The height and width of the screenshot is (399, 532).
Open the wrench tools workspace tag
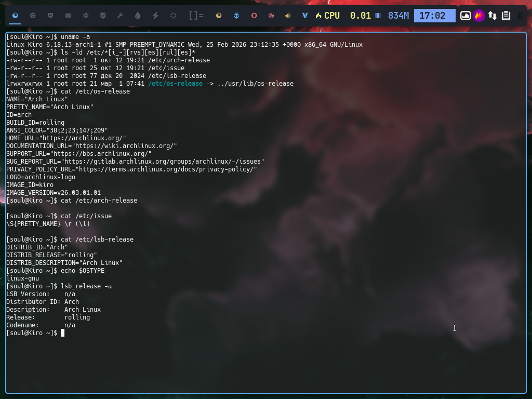(120, 16)
